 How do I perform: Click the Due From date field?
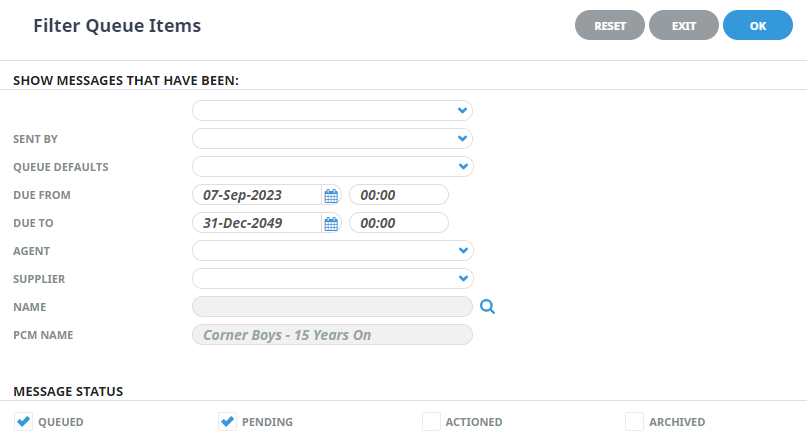[x=258, y=195]
